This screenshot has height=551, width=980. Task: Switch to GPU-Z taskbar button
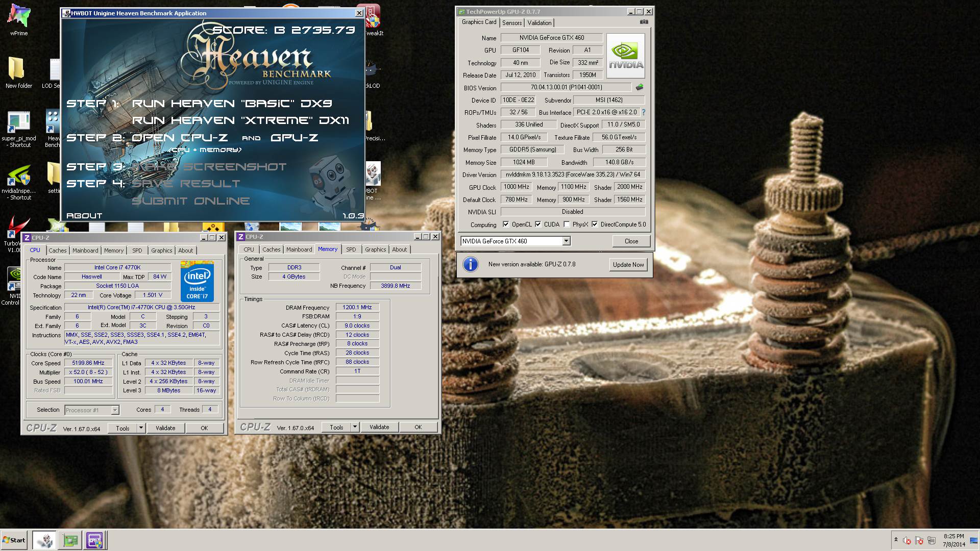click(x=70, y=540)
